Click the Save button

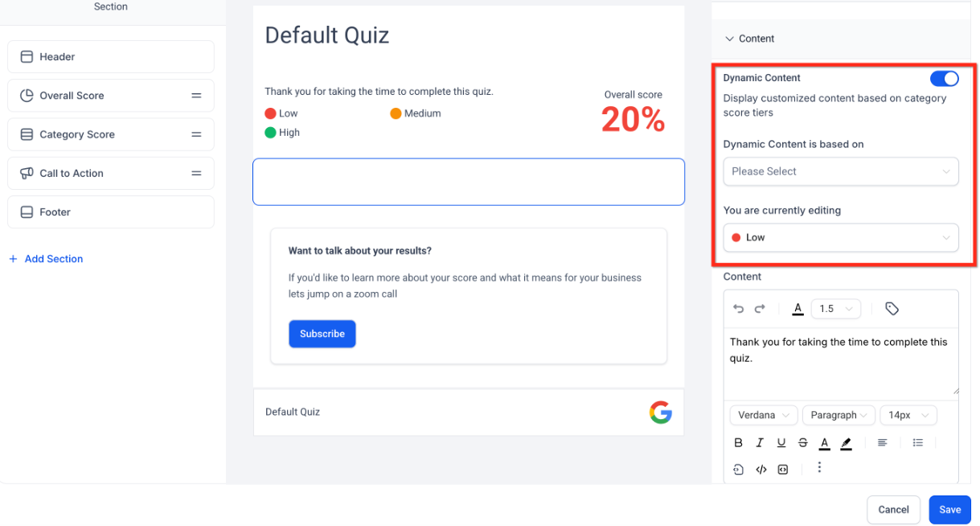949,509
